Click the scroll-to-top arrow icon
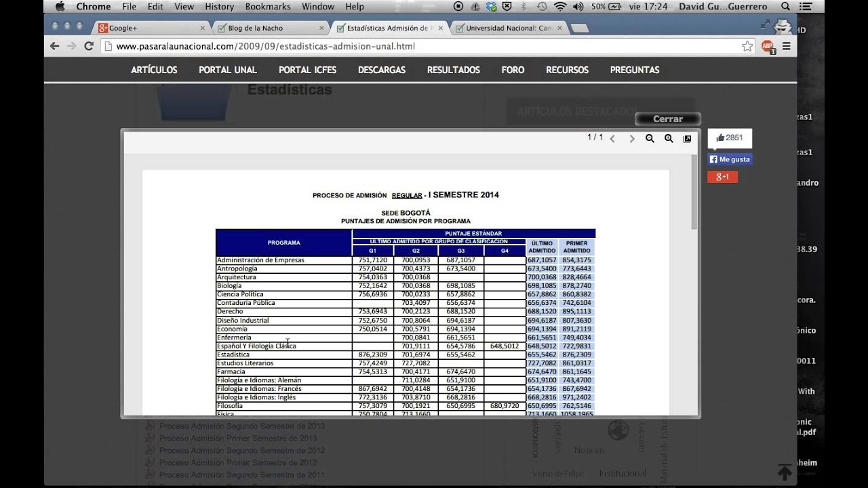Image resolution: width=868 pixels, height=488 pixels. click(x=785, y=472)
